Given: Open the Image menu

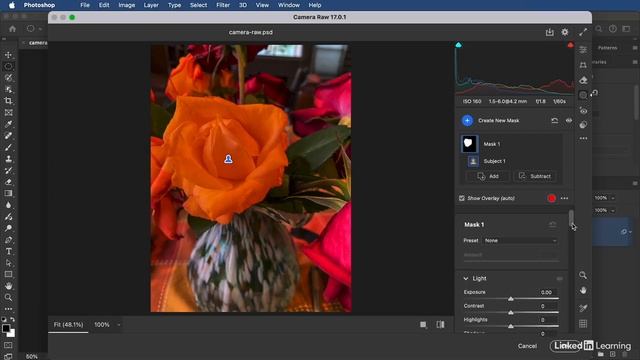Looking at the screenshot, I should pyautogui.click(x=127, y=5).
